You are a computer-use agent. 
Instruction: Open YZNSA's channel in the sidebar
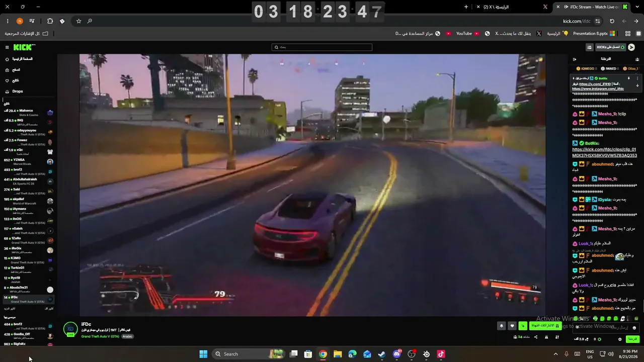pos(29,161)
